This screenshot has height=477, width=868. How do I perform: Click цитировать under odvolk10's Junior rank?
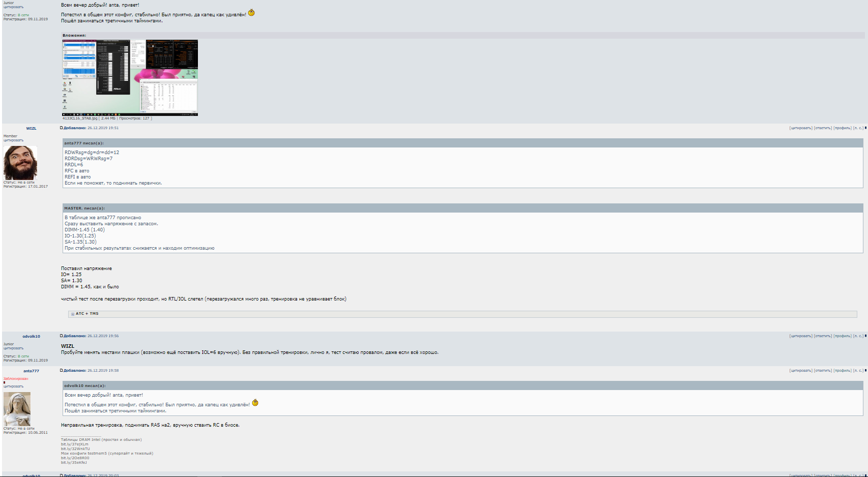pyautogui.click(x=13, y=348)
